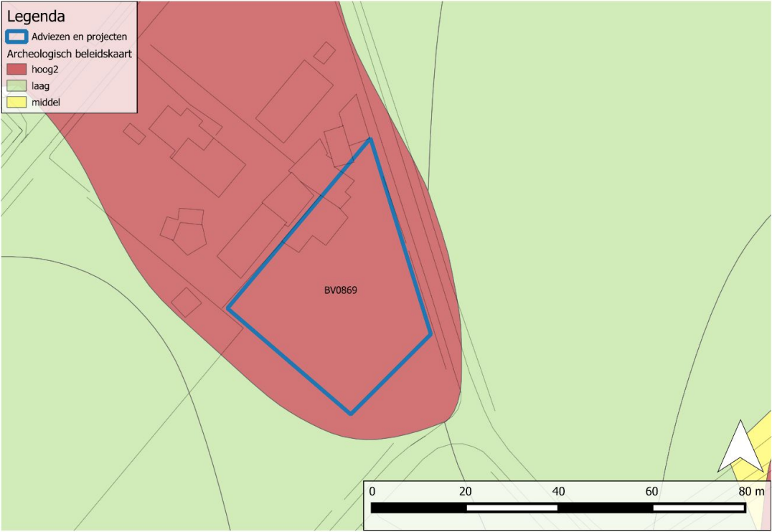
Task: Click the Archeologisch beleidskaart heading
Action: (70, 54)
